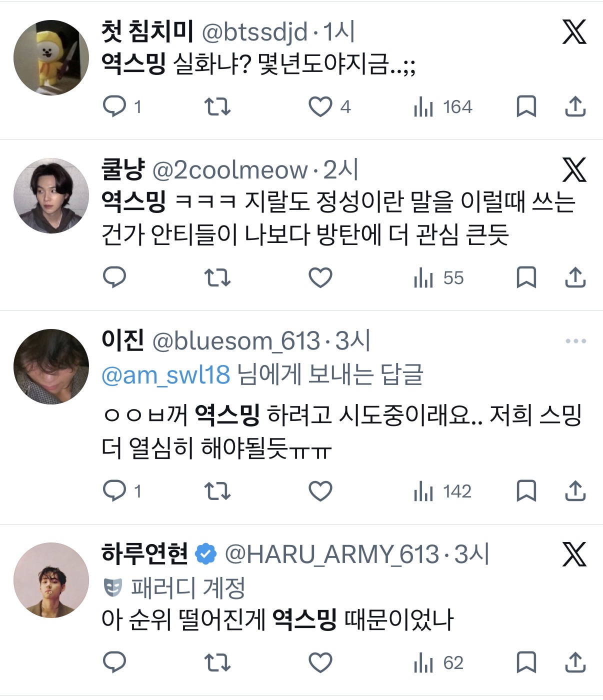
Task: Open the @HARU_ARMY_613 profile handle
Action: (331, 554)
